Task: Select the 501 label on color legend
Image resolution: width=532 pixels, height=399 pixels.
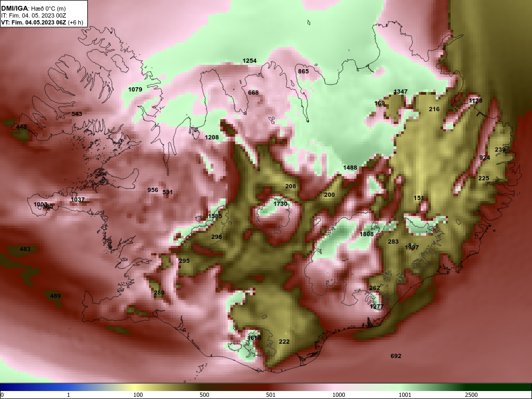Action: pos(271,395)
